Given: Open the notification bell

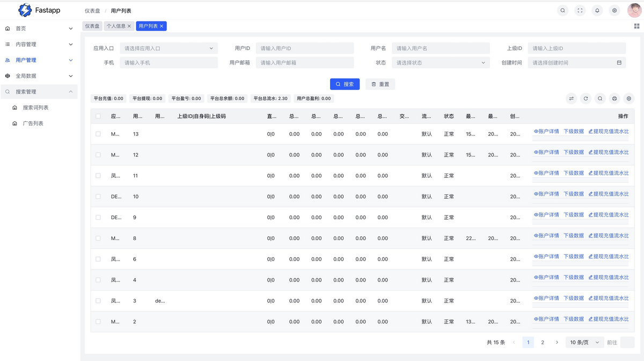Looking at the screenshot, I should click(597, 10).
